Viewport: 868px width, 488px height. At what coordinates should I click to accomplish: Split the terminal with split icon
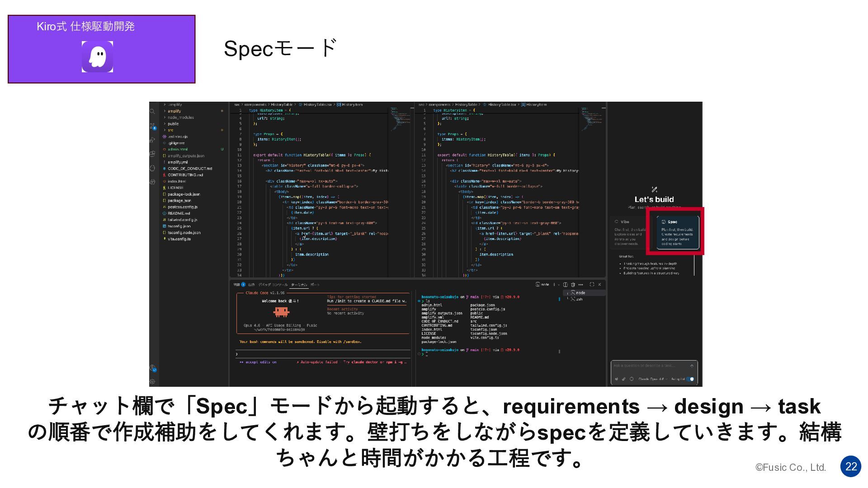pyautogui.click(x=565, y=285)
